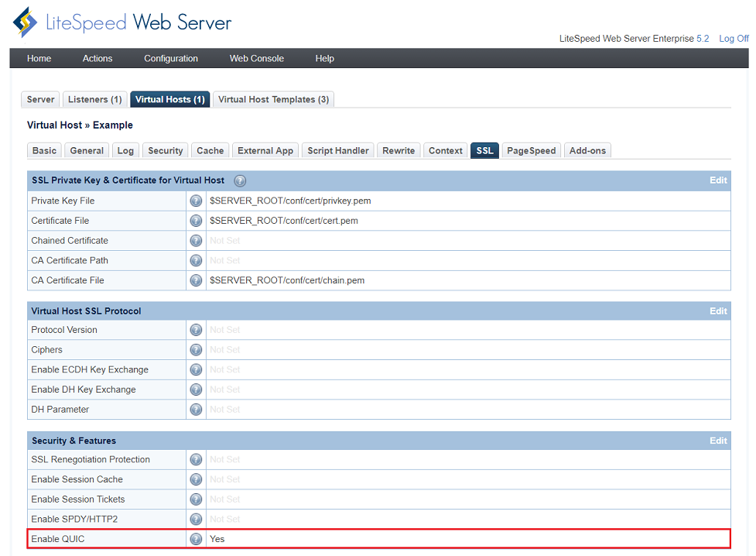Open the Context tab
This screenshot has width=756, height=556.
click(x=446, y=150)
